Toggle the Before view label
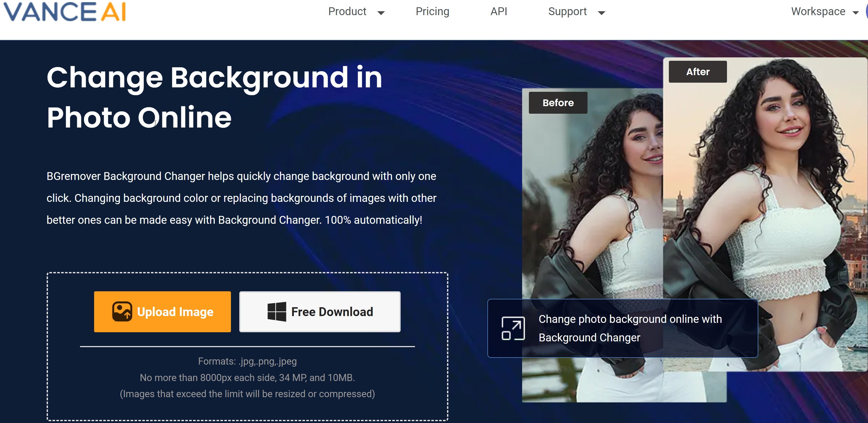The height and width of the screenshot is (423, 868). pos(558,103)
